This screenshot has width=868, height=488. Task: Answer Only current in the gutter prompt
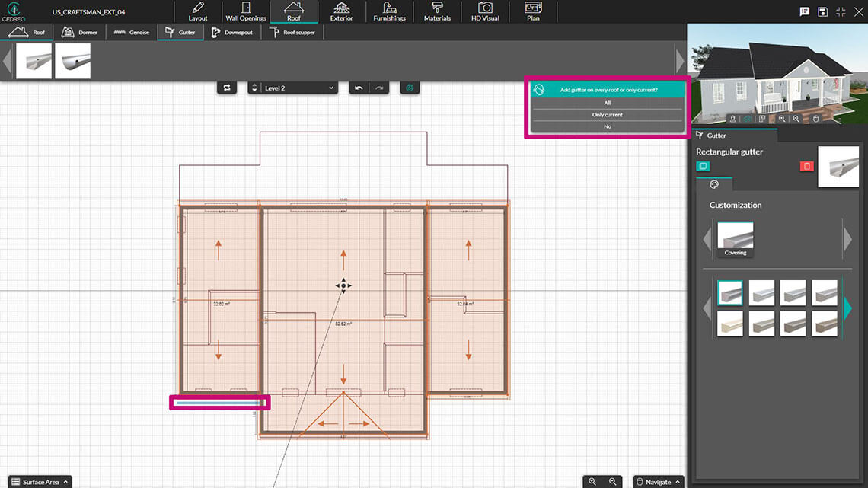point(607,114)
